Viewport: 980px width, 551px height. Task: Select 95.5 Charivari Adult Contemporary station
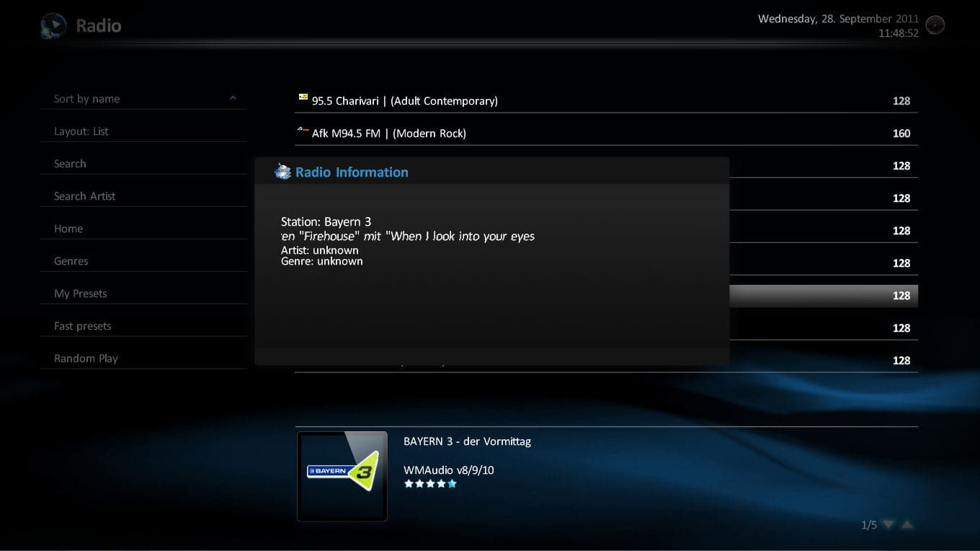606,101
